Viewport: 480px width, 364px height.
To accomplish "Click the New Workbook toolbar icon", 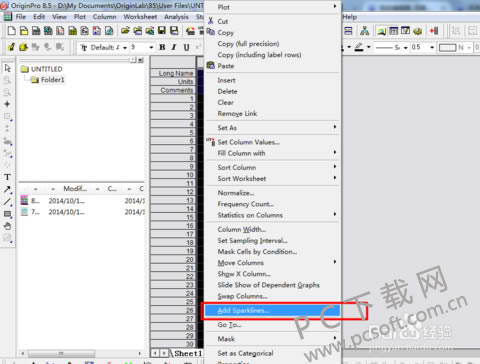I will click(36, 31).
